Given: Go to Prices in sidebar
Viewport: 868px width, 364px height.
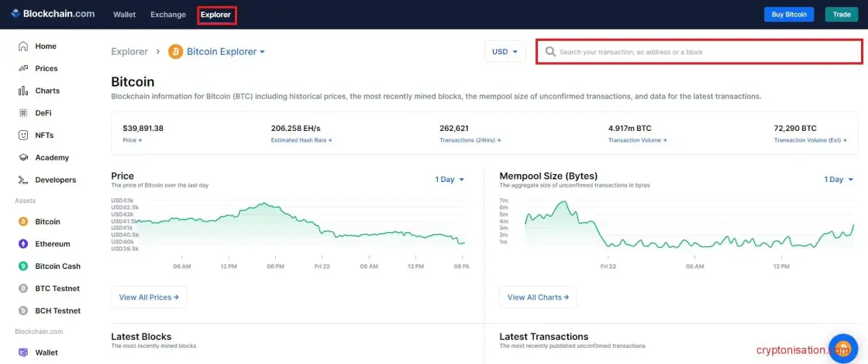Looking at the screenshot, I should (x=46, y=69).
